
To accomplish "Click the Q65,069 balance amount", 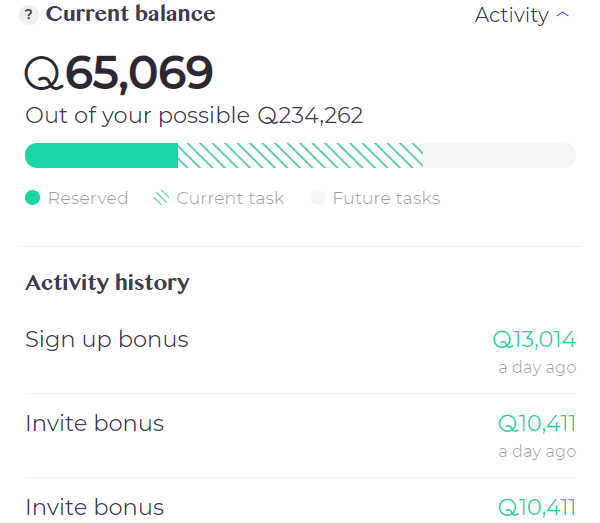I will [x=119, y=73].
